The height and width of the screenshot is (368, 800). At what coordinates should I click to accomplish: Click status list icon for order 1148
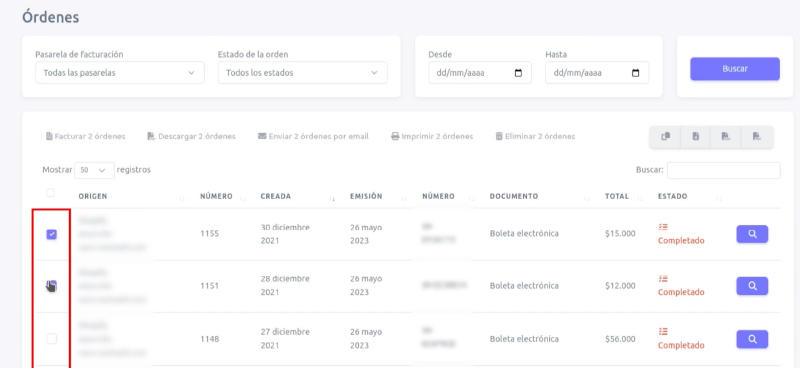[x=663, y=331]
